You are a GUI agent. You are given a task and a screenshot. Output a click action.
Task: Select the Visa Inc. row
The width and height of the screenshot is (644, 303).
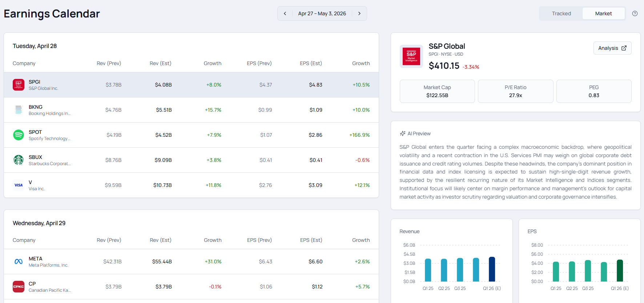(x=191, y=185)
